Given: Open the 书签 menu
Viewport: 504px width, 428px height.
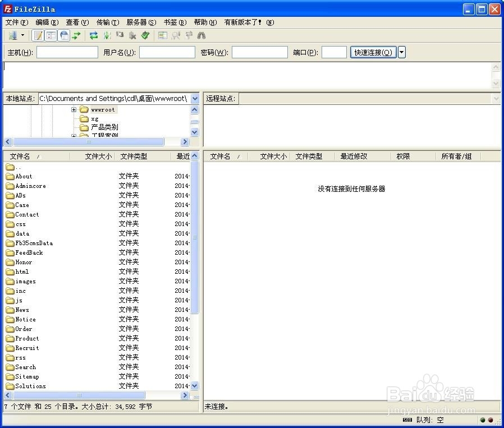Looking at the screenshot, I should coord(174,22).
